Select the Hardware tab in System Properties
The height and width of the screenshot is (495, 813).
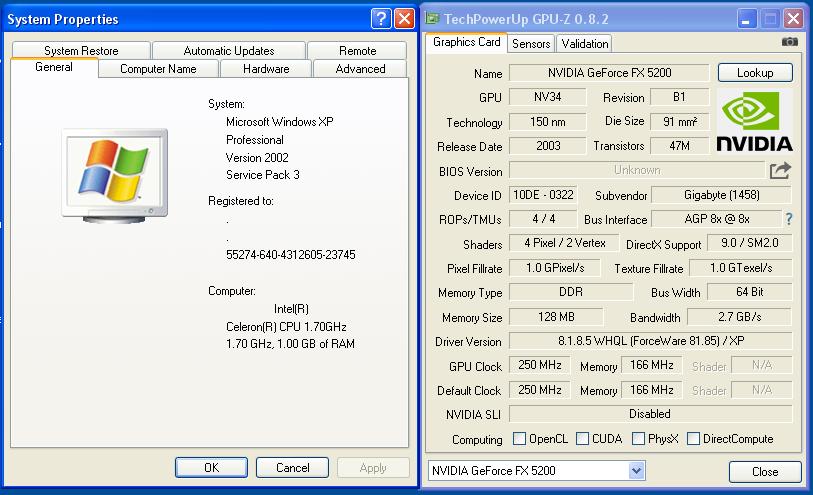[x=265, y=69]
